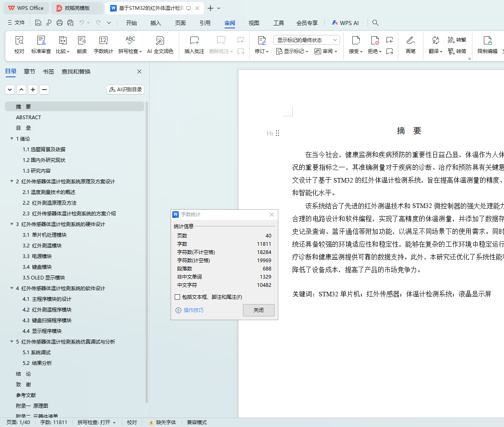Click the previous revision icon beside 拒绝
The width and height of the screenshot is (504, 427).
coord(390,40)
